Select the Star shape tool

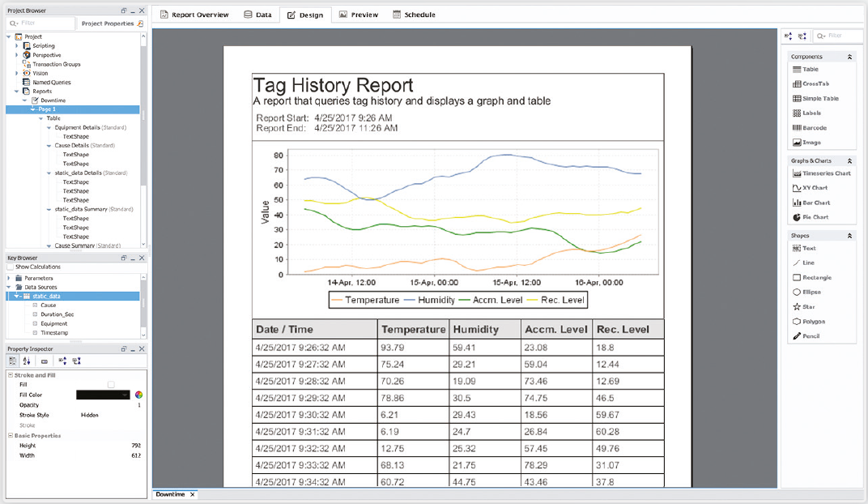coord(808,307)
